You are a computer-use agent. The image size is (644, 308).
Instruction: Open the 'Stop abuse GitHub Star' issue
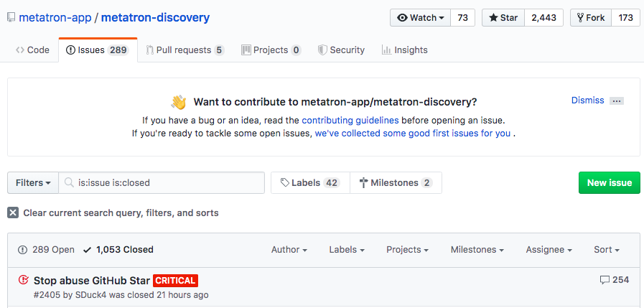click(92, 281)
